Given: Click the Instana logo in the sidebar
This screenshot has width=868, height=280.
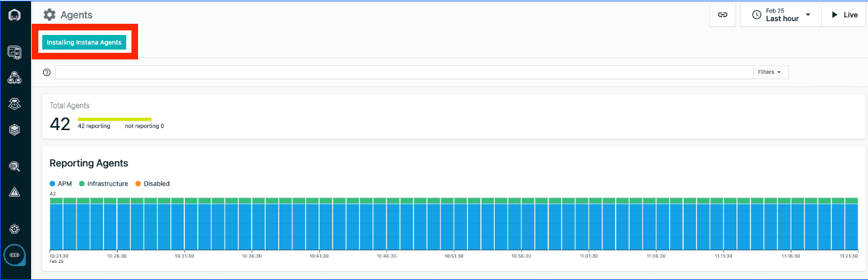Looking at the screenshot, I should coord(15,15).
